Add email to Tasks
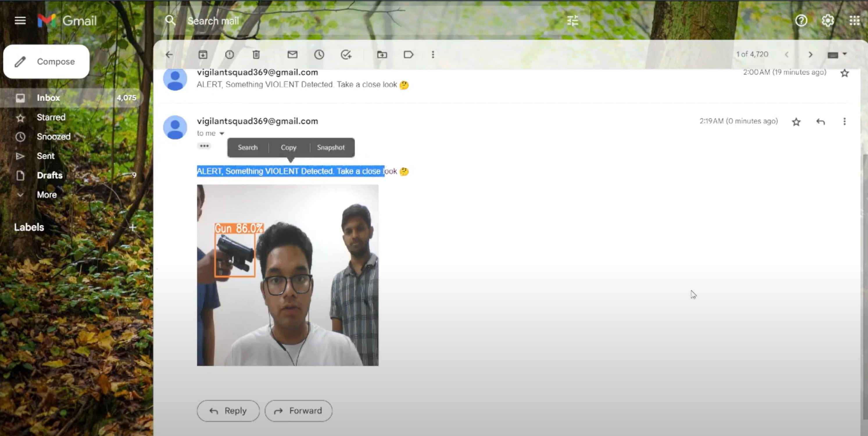Viewport: 868px width, 436px height. point(346,55)
